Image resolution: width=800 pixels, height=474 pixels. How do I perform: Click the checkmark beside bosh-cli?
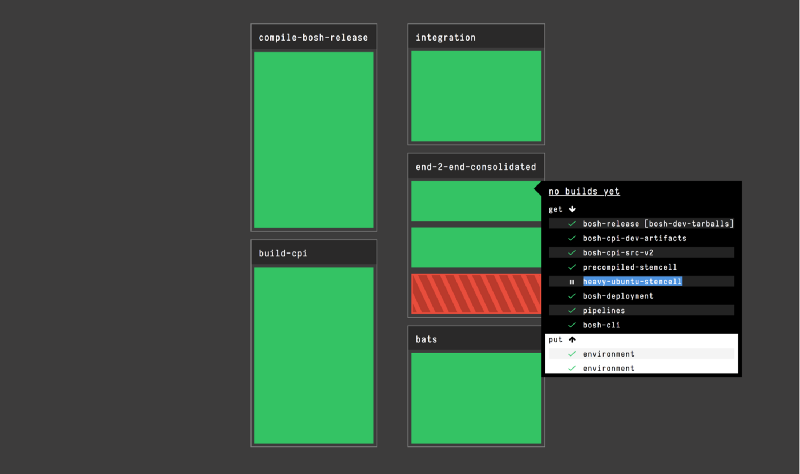571,325
